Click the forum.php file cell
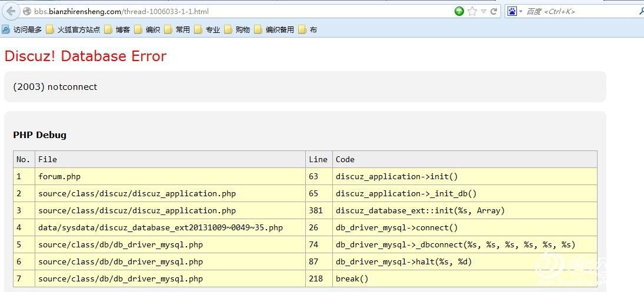This screenshot has height=292, width=644. point(171,176)
